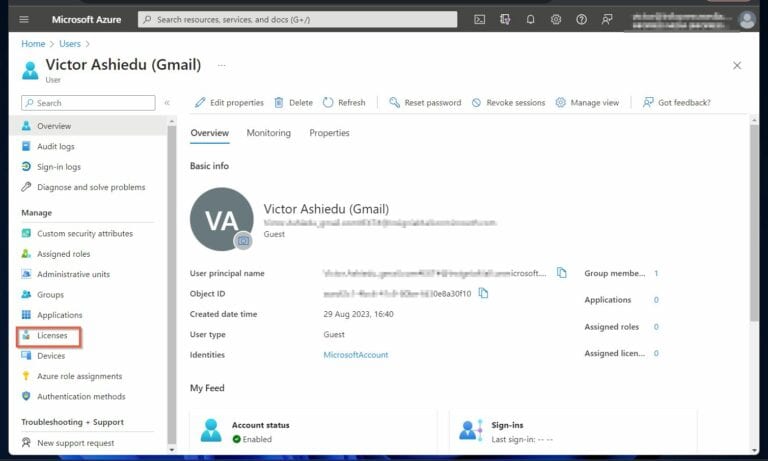Viewport: 768px width, 461px height.
Task: Open the account profile avatar
Action: pos(747,20)
